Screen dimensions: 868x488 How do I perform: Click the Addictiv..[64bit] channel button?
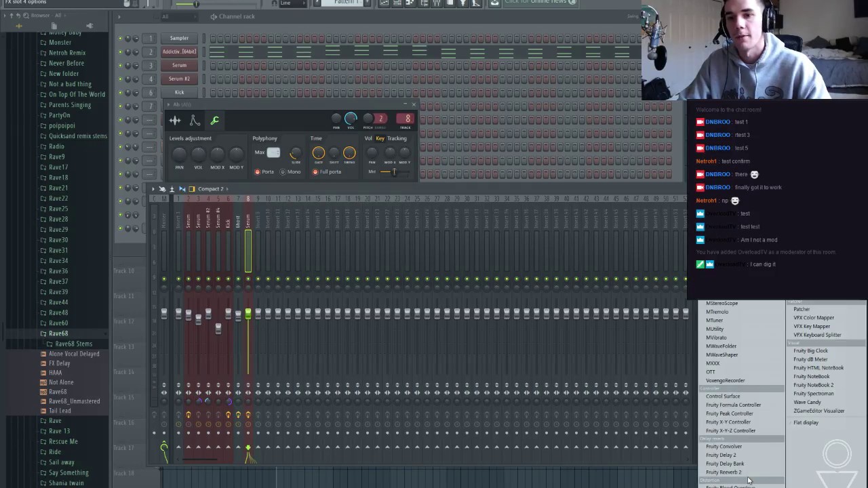coord(179,52)
